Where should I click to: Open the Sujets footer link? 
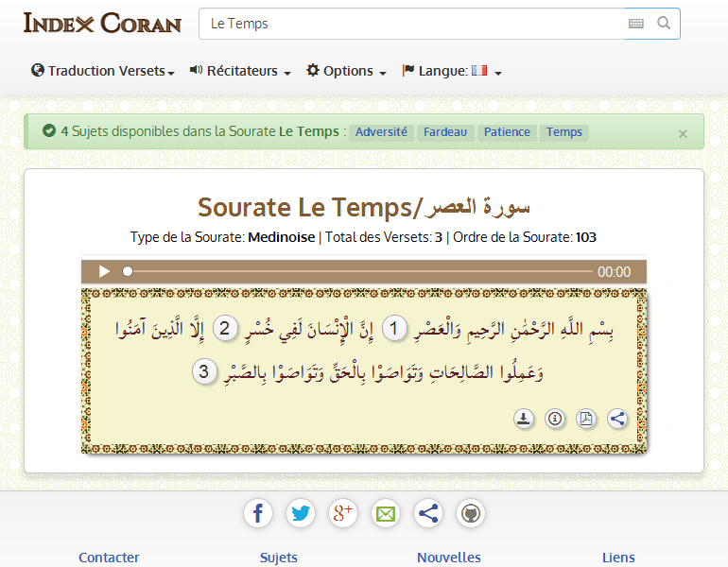point(279,558)
